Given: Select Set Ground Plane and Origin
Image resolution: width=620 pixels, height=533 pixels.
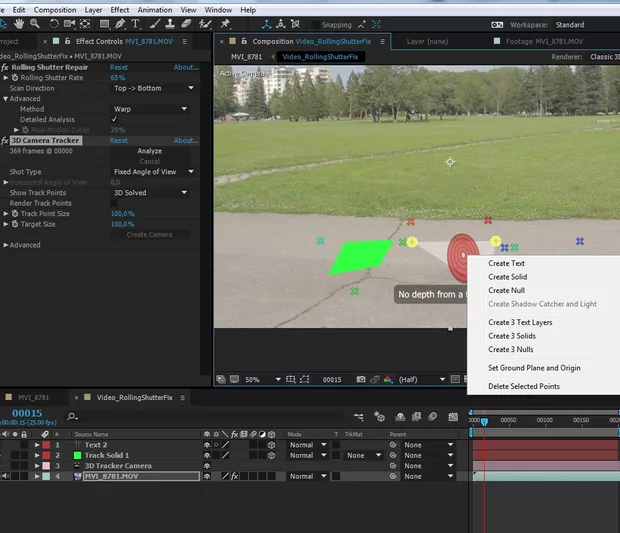Looking at the screenshot, I should [x=533, y=368].
